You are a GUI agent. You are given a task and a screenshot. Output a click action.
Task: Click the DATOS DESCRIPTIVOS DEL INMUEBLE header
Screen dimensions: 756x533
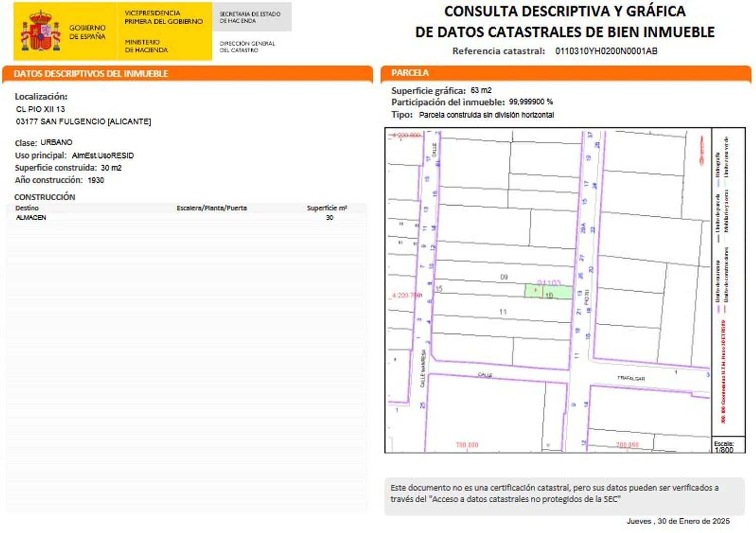pos(91,74)
